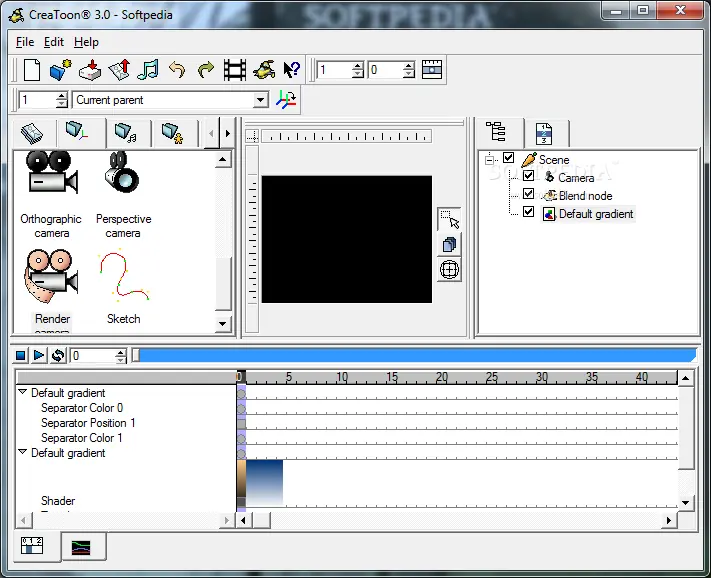Screen dimensions: 711x578
Task: Collapse the first Default gradient timeline group
Action: pyautogui.click(x=22, y=391)
